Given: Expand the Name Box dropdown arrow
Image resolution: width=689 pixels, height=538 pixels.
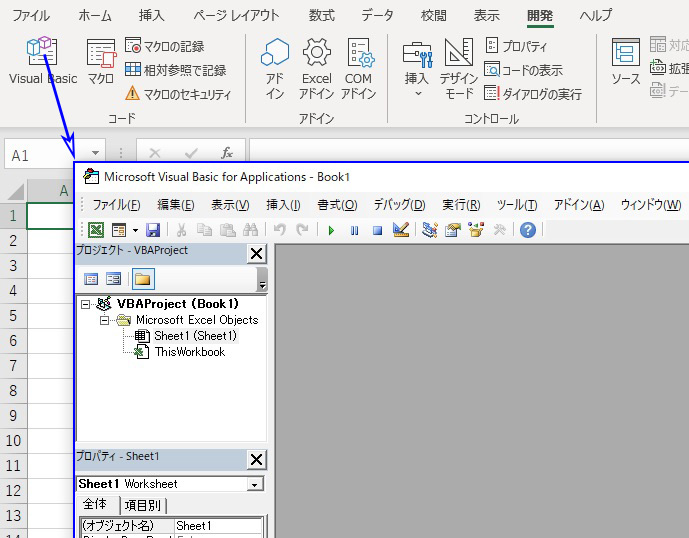Looking at the screenshot, I should 95,153.
